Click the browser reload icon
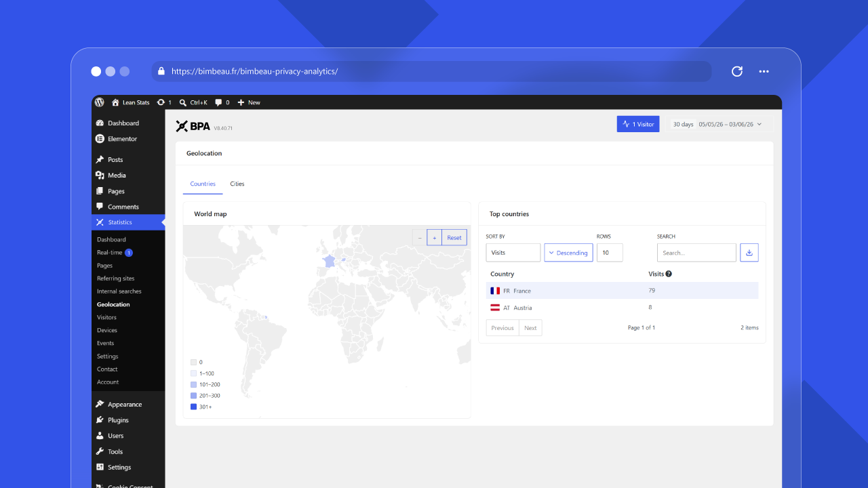The image size is (868, 488). pos(737,71)
